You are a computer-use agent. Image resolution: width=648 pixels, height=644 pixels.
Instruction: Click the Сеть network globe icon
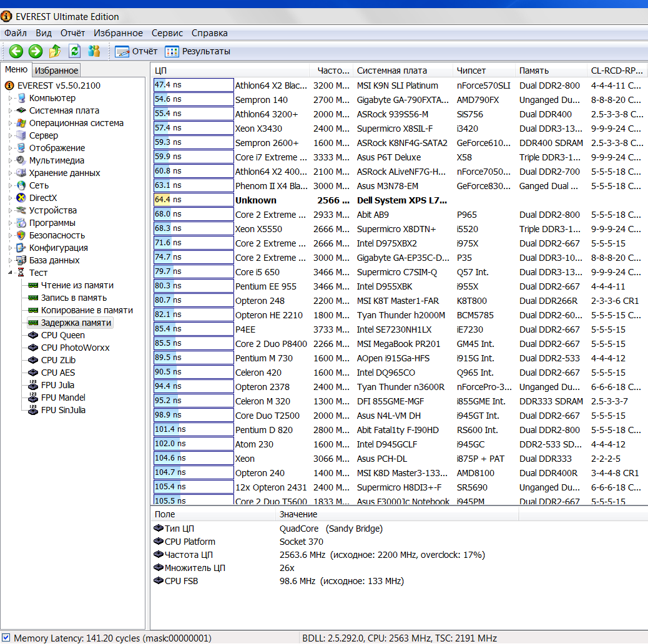(21, 185)
